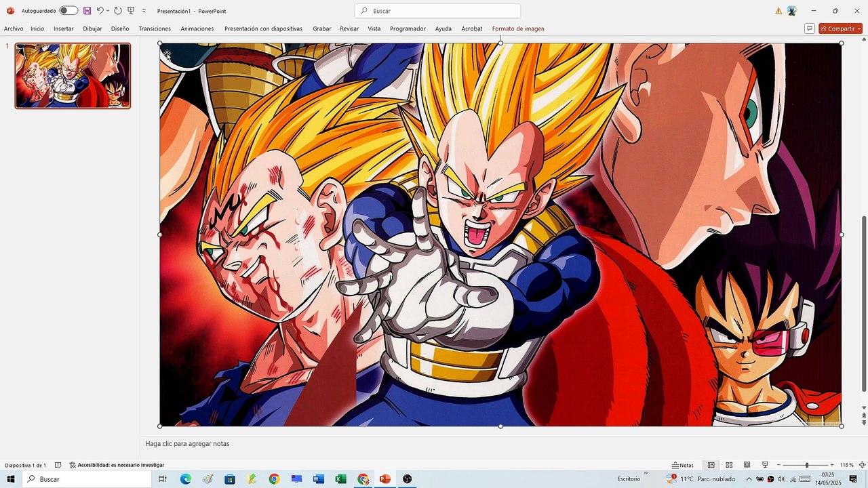This screenshot has width=868, height=488.
Task: Open the Revisar tab
Action: point(349,29)
